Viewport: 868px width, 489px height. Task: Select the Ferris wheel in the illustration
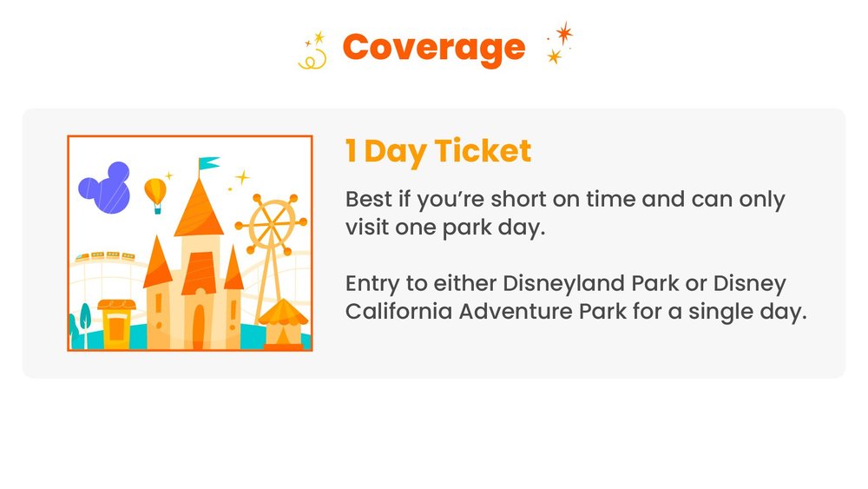(272, 224)
